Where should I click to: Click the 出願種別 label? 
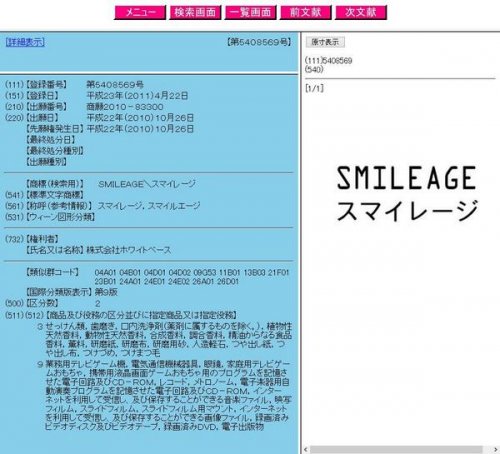(46, 162)
